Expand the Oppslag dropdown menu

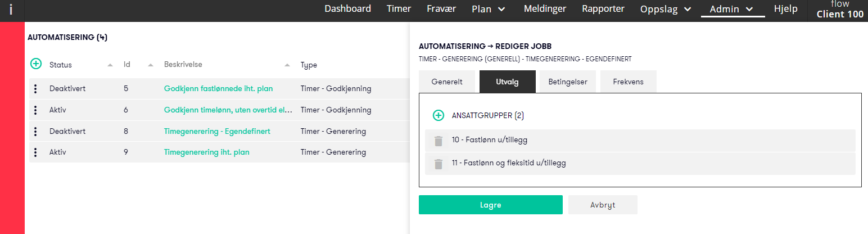pos(666,9)
